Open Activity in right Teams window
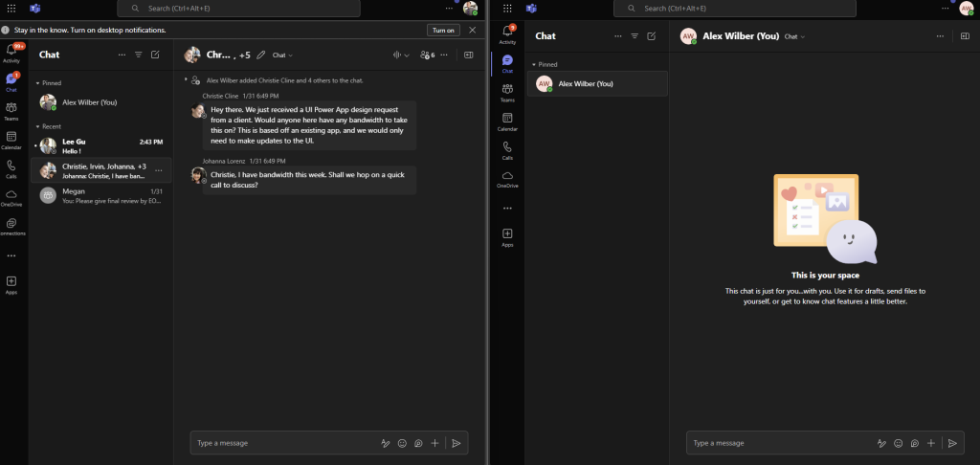 coord(507,33)
